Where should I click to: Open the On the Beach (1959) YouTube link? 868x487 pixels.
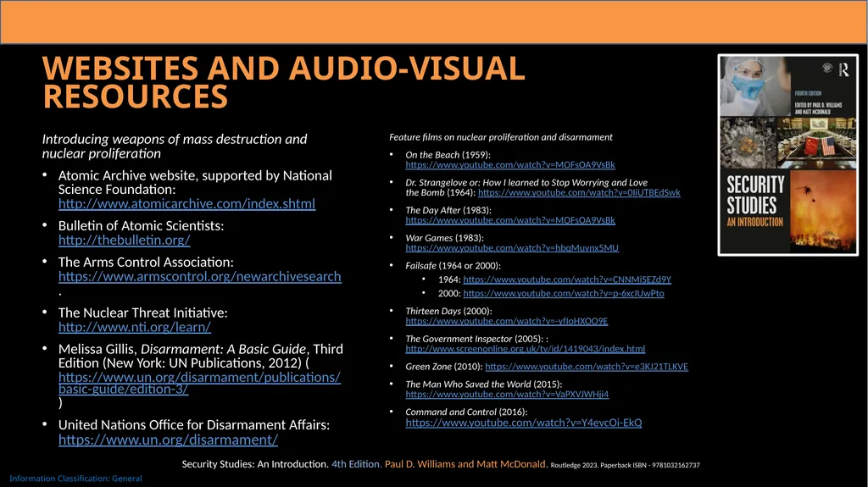[509, 165]
